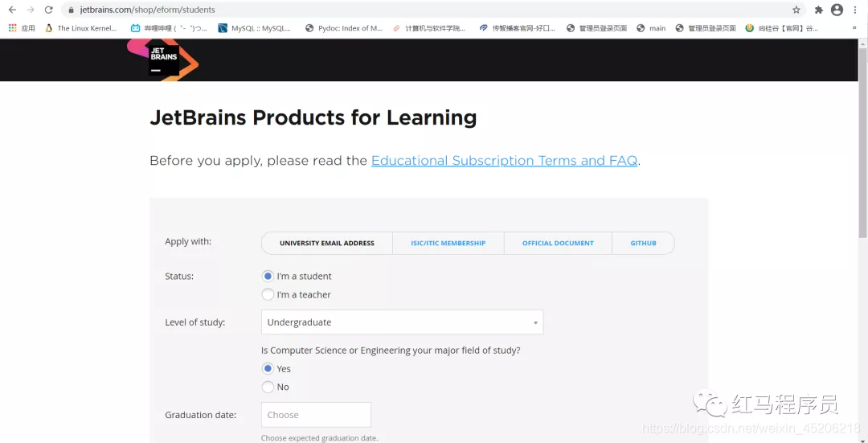Switch to the ISIC/ITIC Membership tab

[448, 243]
